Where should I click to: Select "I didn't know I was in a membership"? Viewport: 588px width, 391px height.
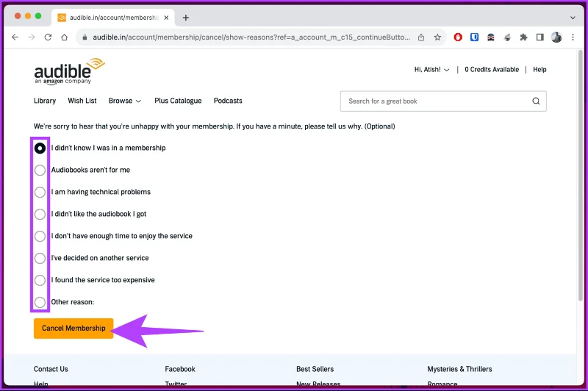pos(40,148)
